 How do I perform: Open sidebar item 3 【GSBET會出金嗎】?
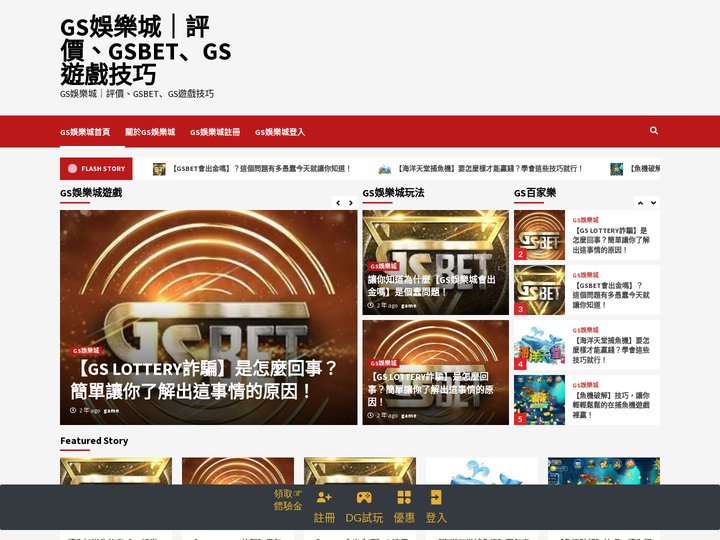pyautogui.click(x=611, y=295)
